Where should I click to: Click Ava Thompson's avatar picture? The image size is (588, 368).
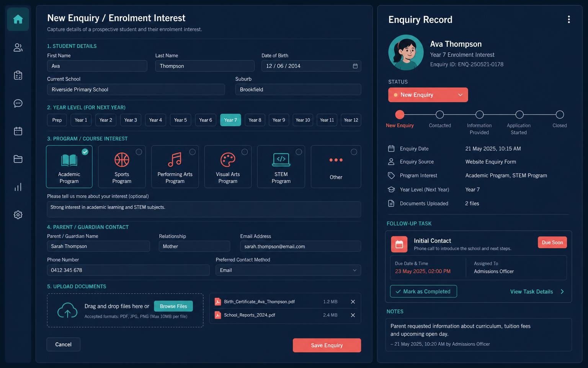click(x=406, y=53)
